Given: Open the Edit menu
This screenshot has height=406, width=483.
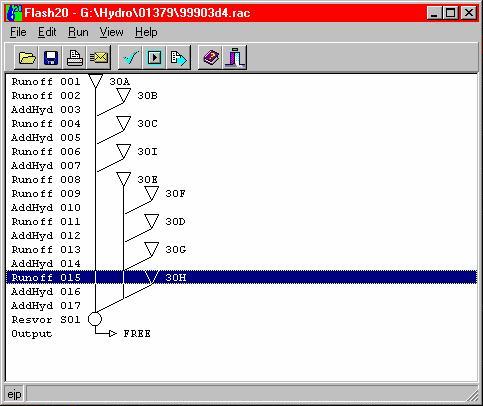Looking at the screenshot, I should coord(47,32).
